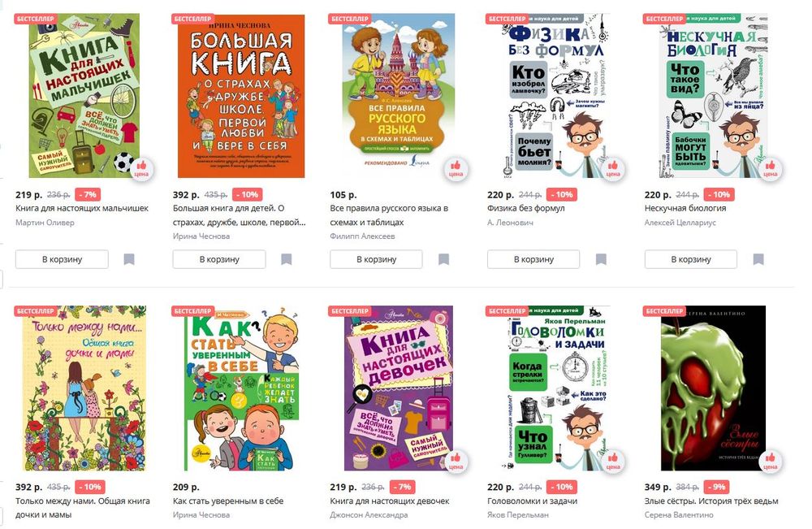
Task: Bookmark Нескучная биология book
Action: click(x=758, y=259)
